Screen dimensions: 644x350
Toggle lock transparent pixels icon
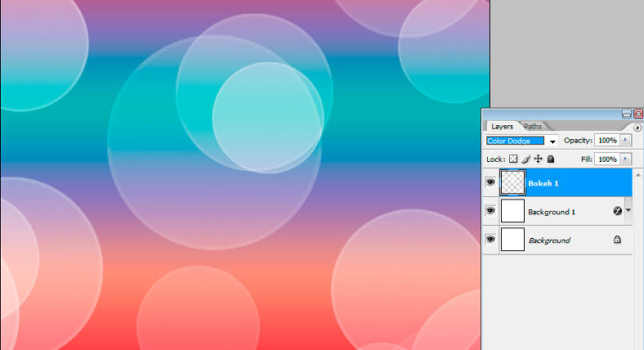[x=513, y=158]
